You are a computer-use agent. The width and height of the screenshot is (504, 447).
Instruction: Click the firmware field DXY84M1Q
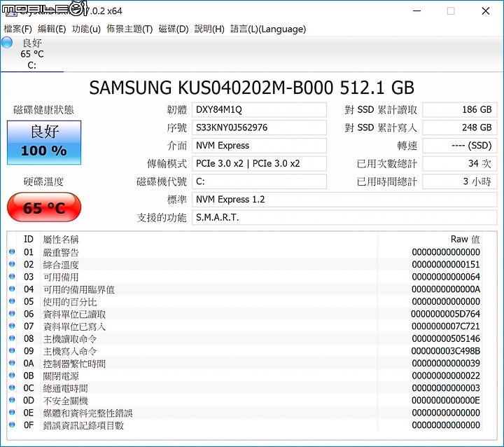pos(259,110)
